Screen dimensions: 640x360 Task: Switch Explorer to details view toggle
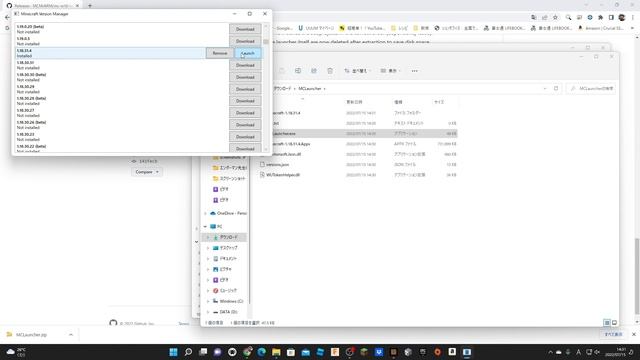[x=607, y=323]
